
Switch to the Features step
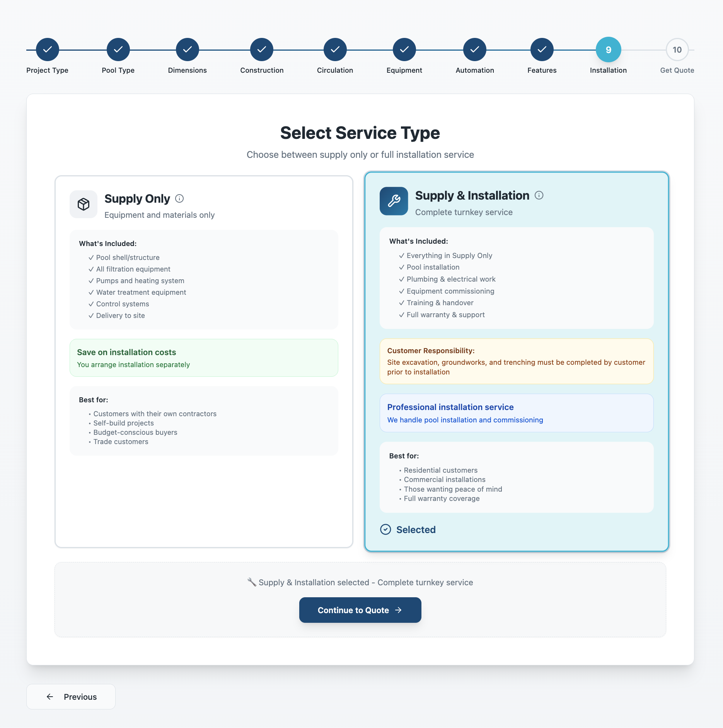coord(541,49)
